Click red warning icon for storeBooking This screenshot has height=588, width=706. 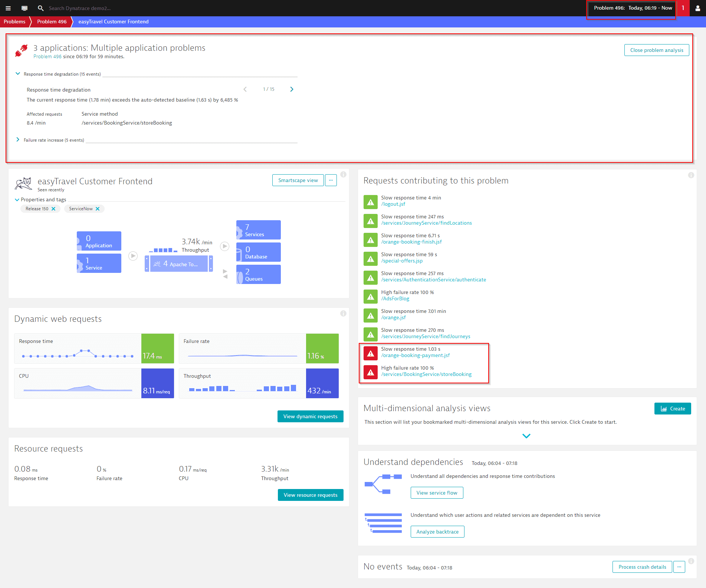(x=370, y=372)
